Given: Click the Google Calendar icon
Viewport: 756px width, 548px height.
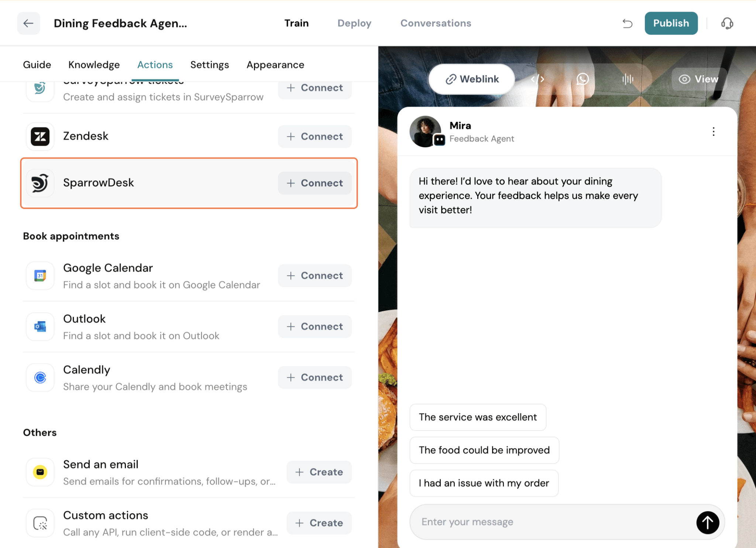Looking at the screenshot, I should pyautogui.click(x=40, y=276).
